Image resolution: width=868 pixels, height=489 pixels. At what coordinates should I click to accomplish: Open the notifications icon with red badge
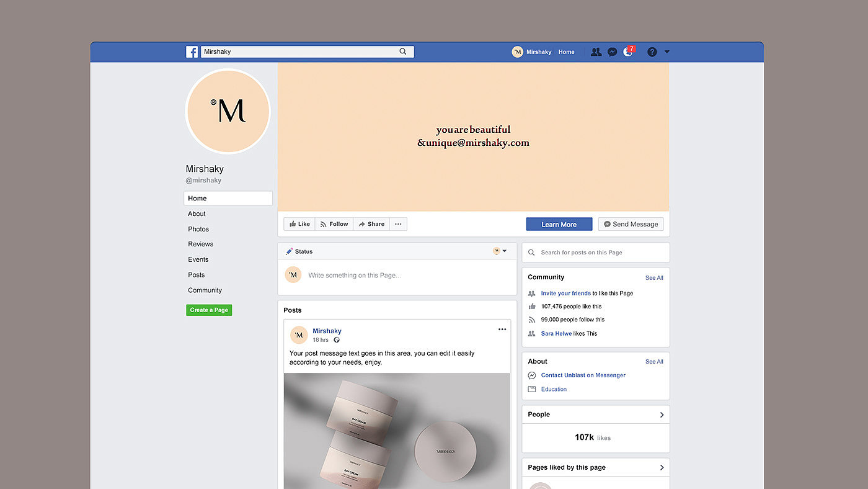click(x=629, y=52)
